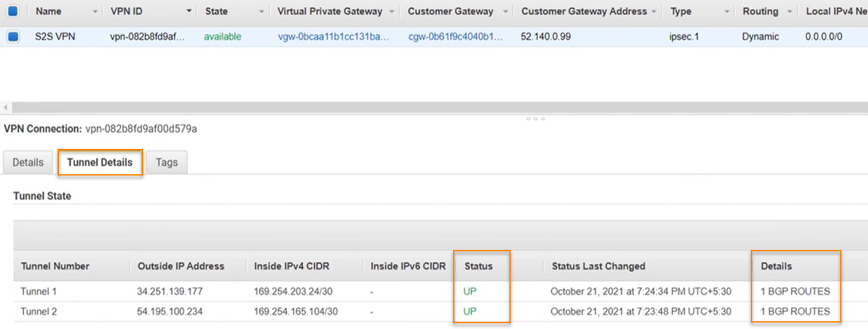Click the Status Last Changed column header
The image size is (868, 329).
click(x=598, y=266)
